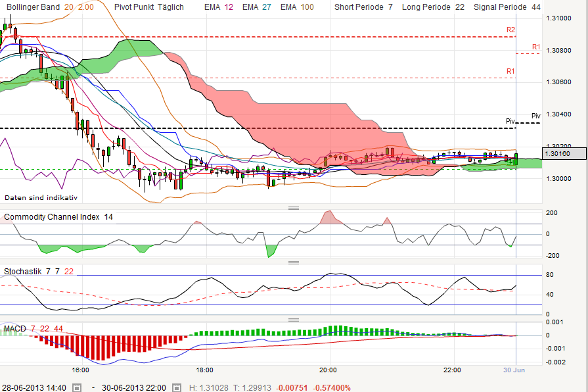Select the MACD 7 22 44 label
The width and height of the screenshot is (588, 392).
pos(34,329)
